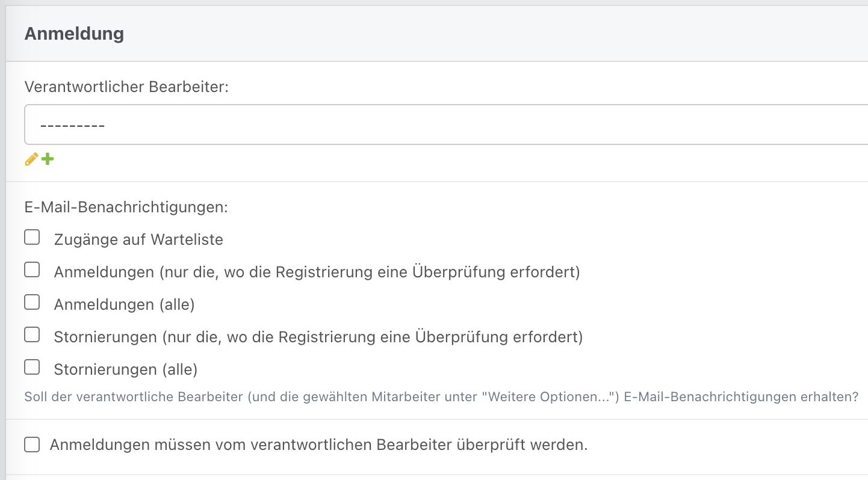
Task: Tick checkbox for Anmeldungen requiring Überprüfung
Action: pos(32,269)
